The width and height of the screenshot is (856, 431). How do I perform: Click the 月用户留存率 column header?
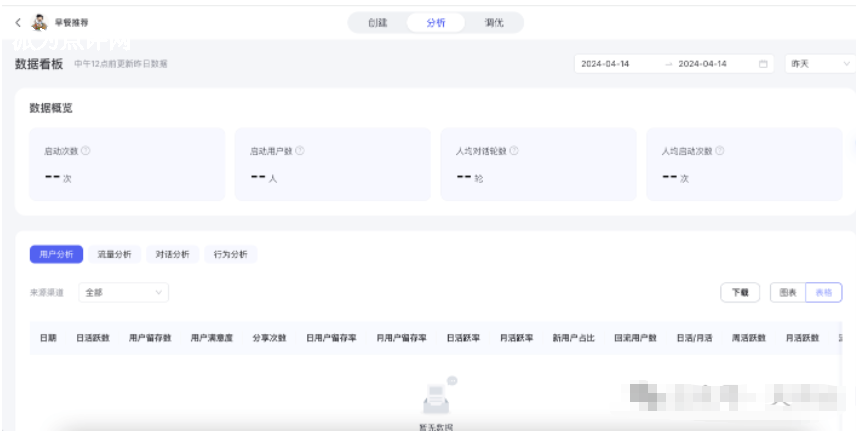pos(402,338)
